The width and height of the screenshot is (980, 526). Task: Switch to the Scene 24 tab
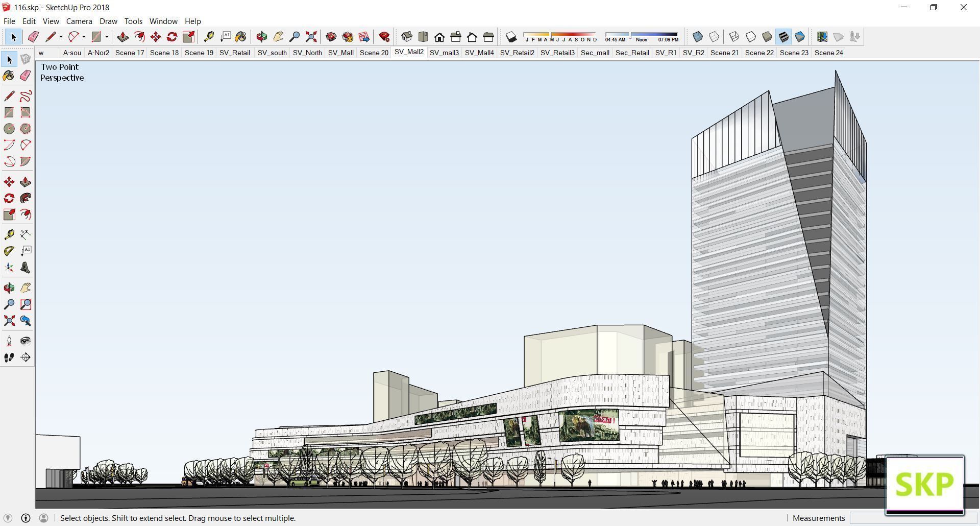coord(829,53)
